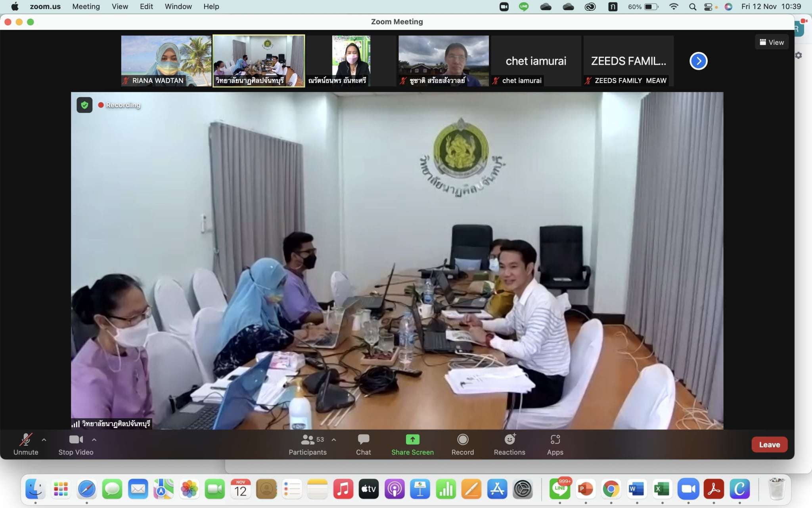Screen dimensions: 812x508
Task: Open the Participants panel icon
Action: (308, 440)
